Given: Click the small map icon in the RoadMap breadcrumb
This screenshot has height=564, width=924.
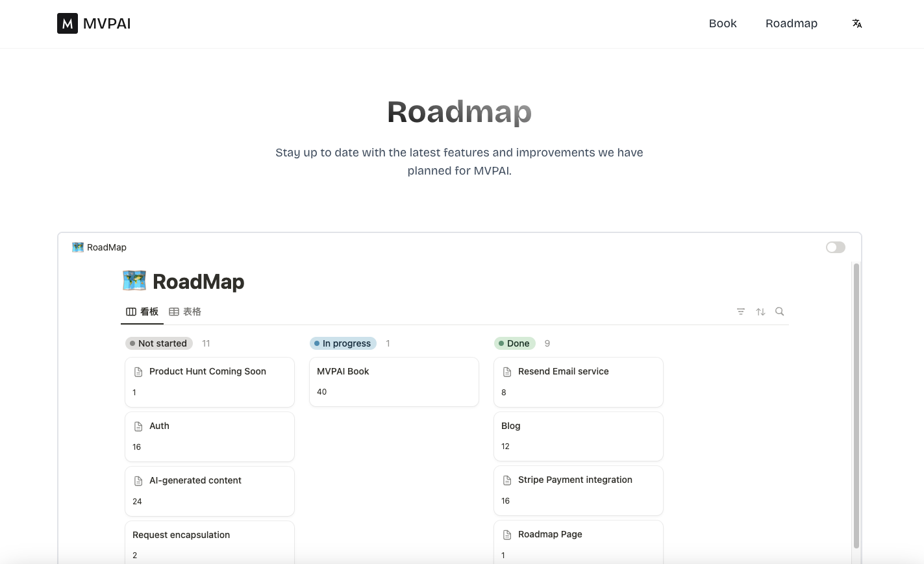Looking at the screenshot, I should tap(78, 247).
